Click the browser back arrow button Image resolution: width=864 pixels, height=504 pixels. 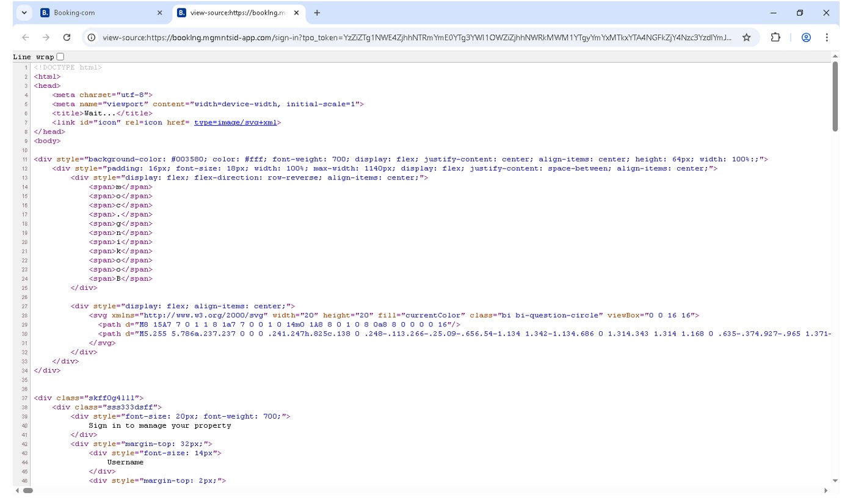point(26,37)
